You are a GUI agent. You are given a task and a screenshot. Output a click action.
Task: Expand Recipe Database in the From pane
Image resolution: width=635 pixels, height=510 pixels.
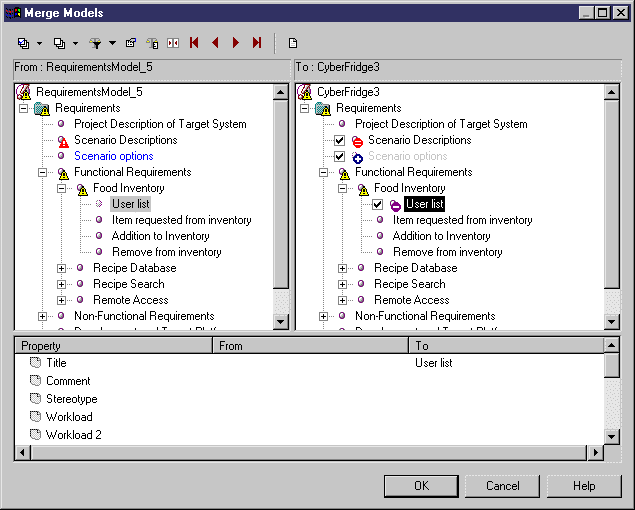coord(61,268)
